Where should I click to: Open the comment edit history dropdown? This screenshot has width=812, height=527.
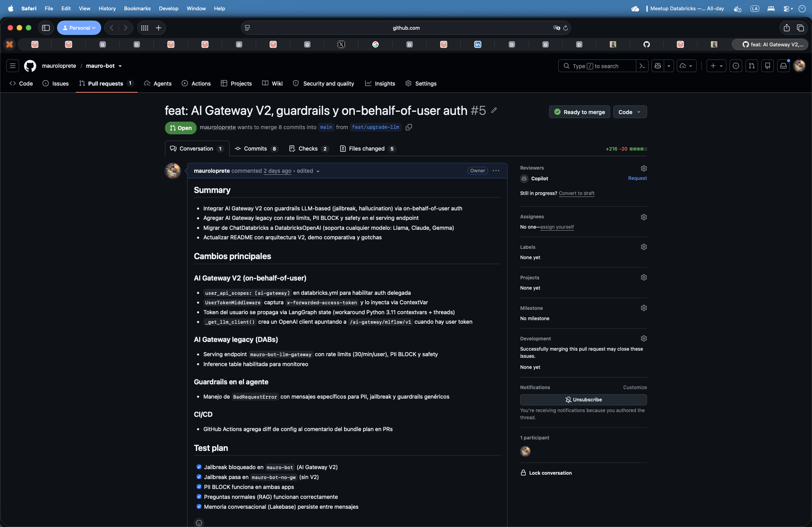308,171
